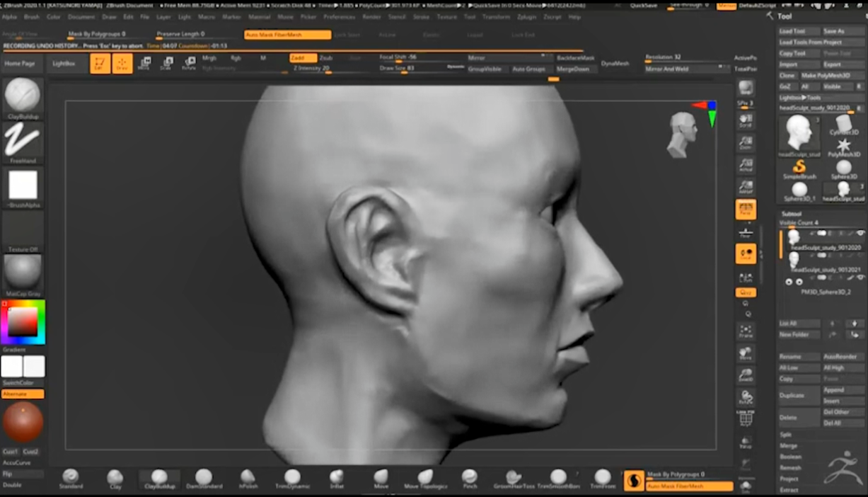Toggle the Floor grid button

[x=746, y=232]
